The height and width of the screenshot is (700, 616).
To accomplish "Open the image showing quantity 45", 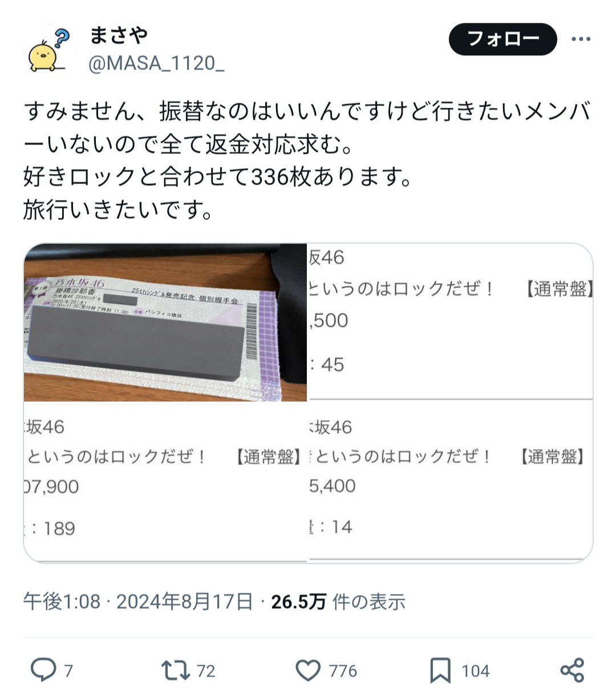I will pos(451,321).
